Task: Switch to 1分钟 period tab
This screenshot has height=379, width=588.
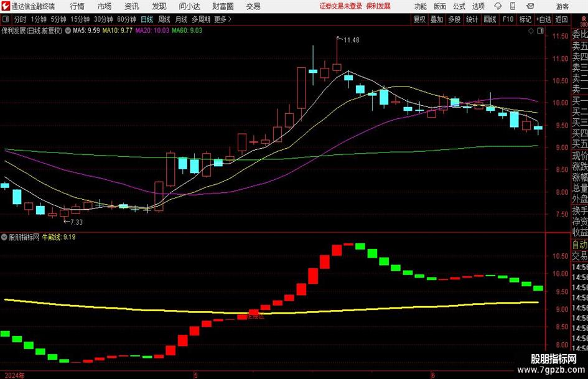Action: coord(38,19)
